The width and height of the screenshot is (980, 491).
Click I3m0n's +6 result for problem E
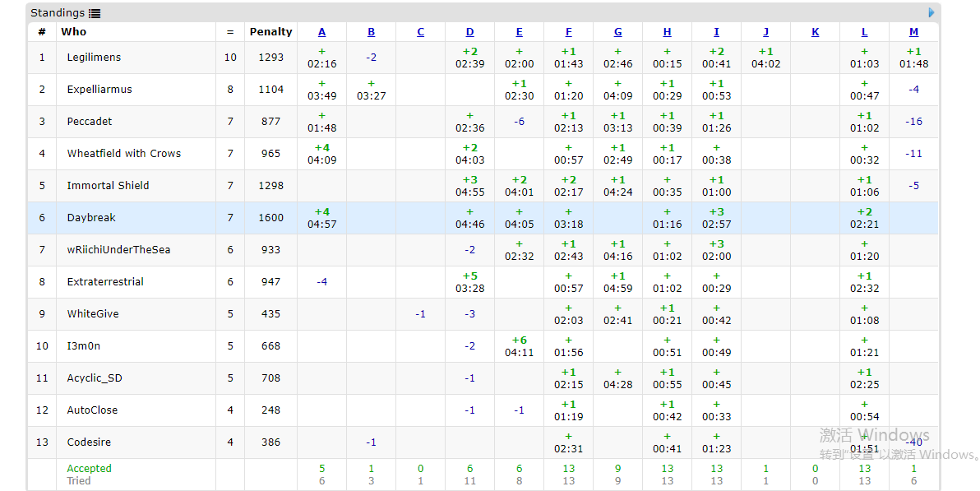pyautogui.click(x=519, y=346)
